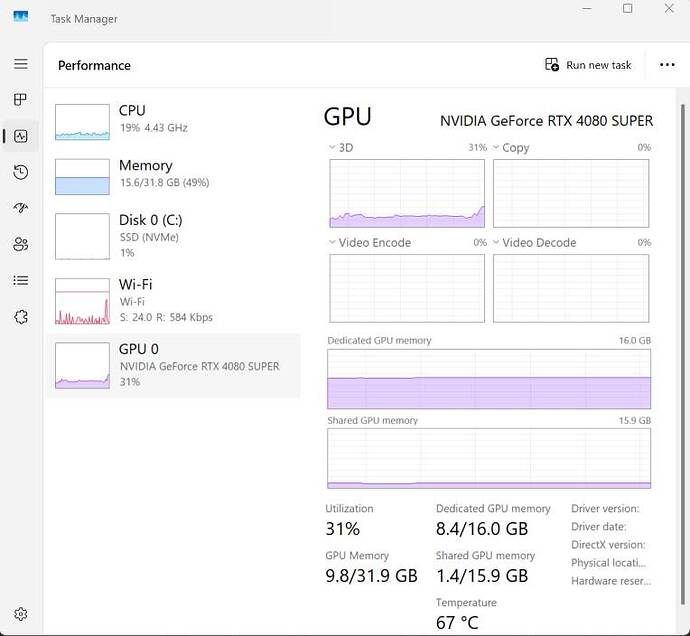Open the Startup apps page icon
The height and width of the screenshot is (636, 690).
point(21,208)
